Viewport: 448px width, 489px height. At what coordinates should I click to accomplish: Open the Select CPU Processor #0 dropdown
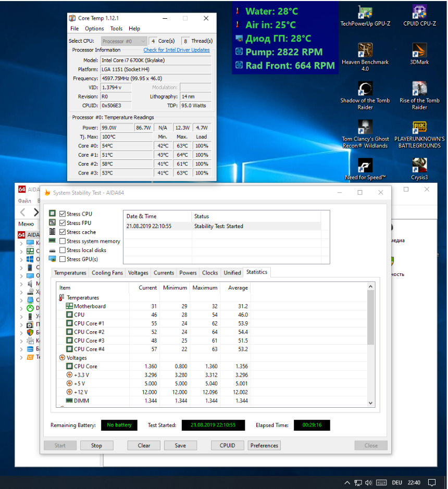point(124,41)
